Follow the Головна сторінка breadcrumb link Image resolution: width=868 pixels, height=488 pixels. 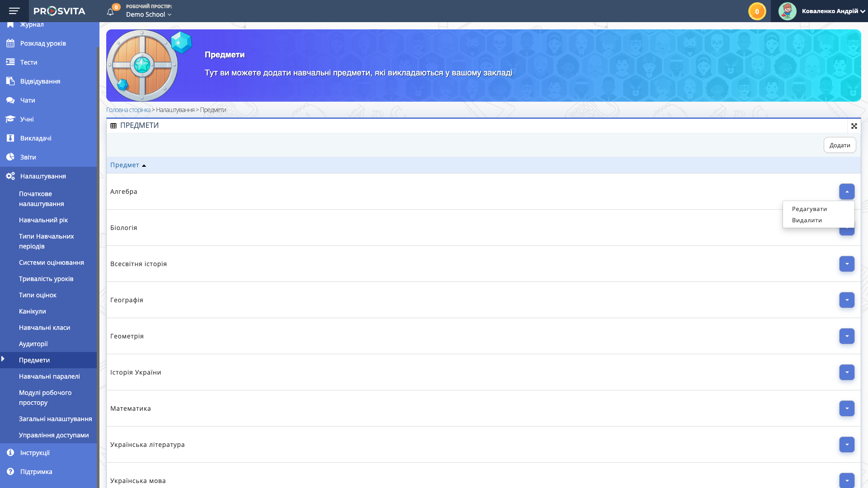(x=128, y=110)
